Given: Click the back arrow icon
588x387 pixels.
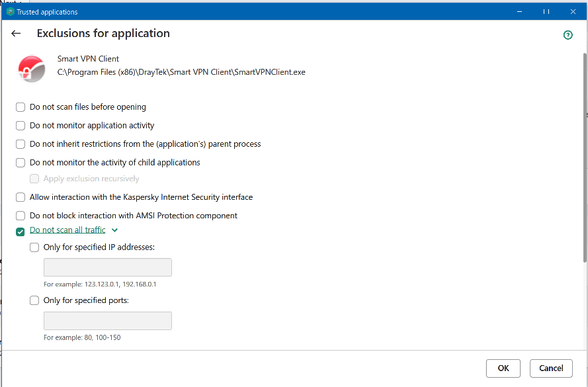Looking at the screenshot, I should [16, 34].
